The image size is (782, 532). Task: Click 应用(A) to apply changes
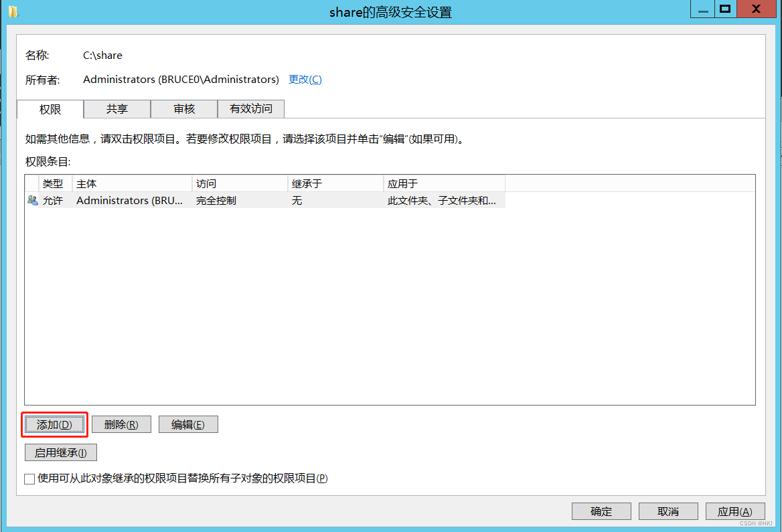pos(734,511)
